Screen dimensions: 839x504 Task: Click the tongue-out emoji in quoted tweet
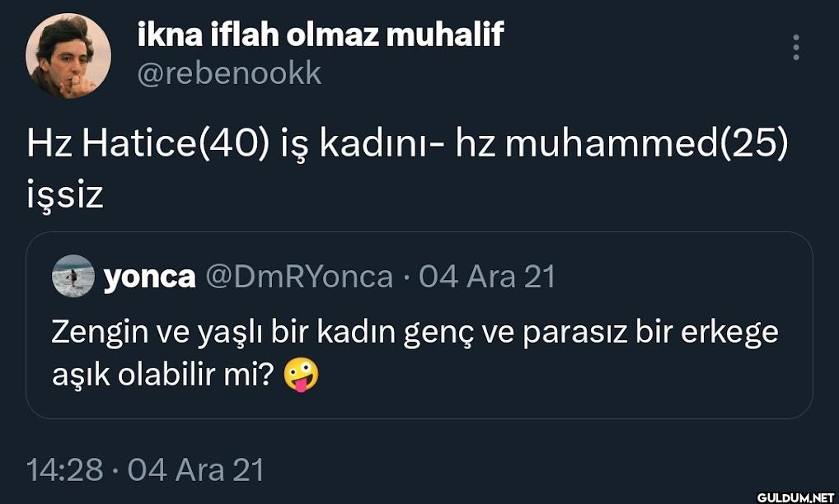pos(301,376)
